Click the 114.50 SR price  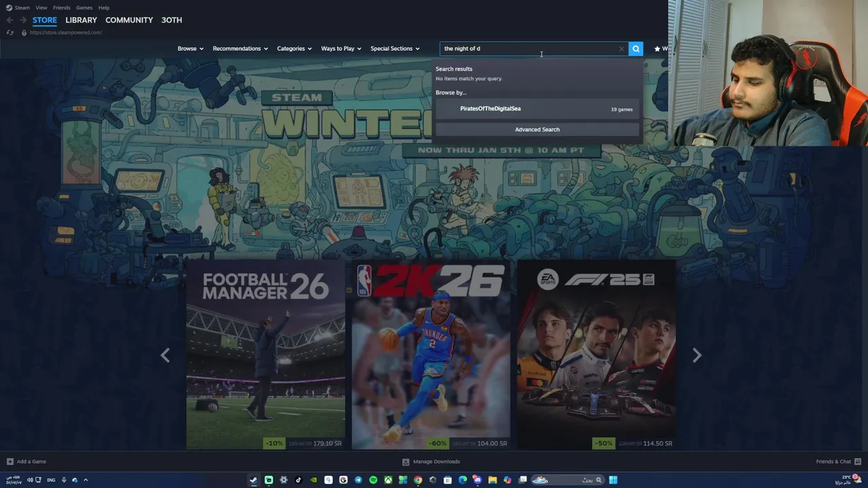point(657,443)
